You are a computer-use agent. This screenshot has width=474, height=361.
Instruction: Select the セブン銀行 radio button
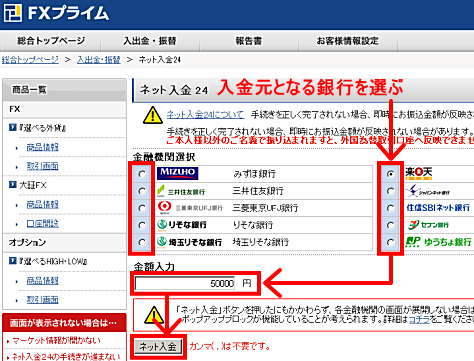pyautogui.click(x=391, y=225)
